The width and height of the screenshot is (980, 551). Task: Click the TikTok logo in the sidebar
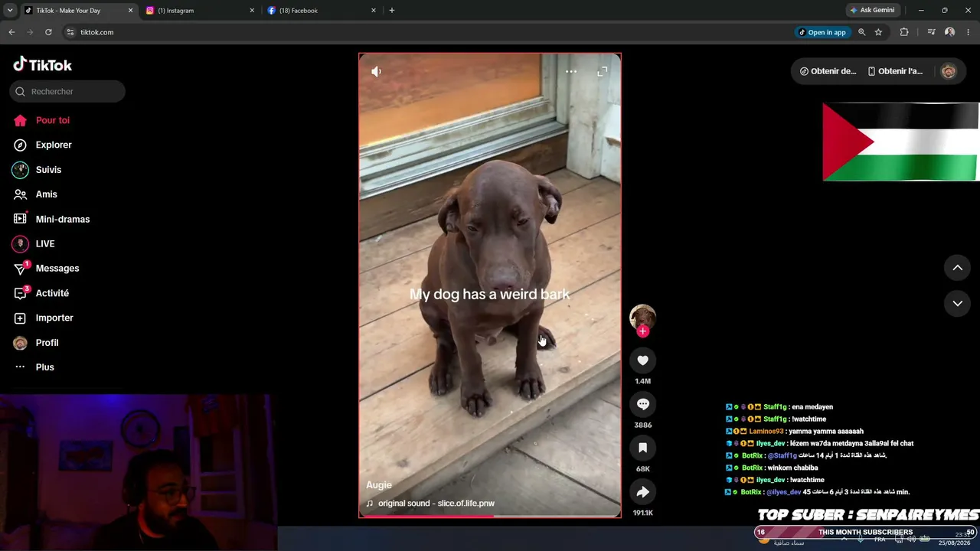tap(42, 64)
